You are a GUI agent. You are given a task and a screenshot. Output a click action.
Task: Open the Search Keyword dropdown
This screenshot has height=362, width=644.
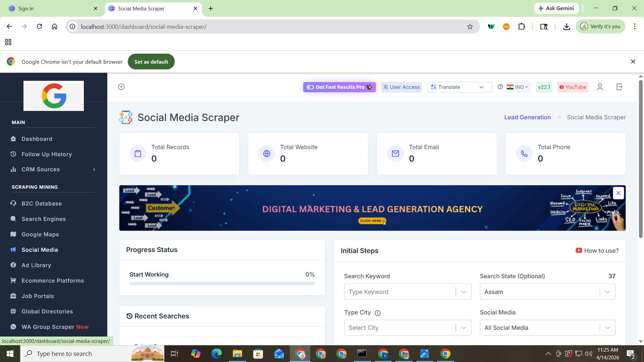point(408,292)
